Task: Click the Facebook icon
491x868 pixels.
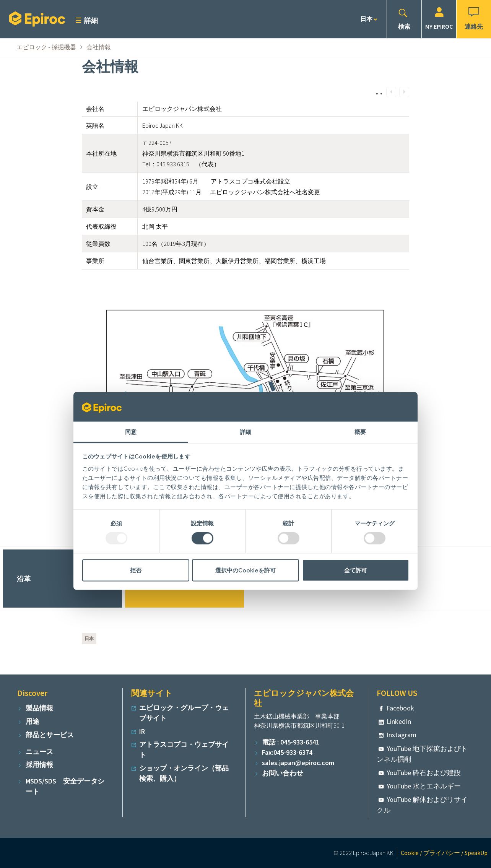Action: tap(381, 709)
